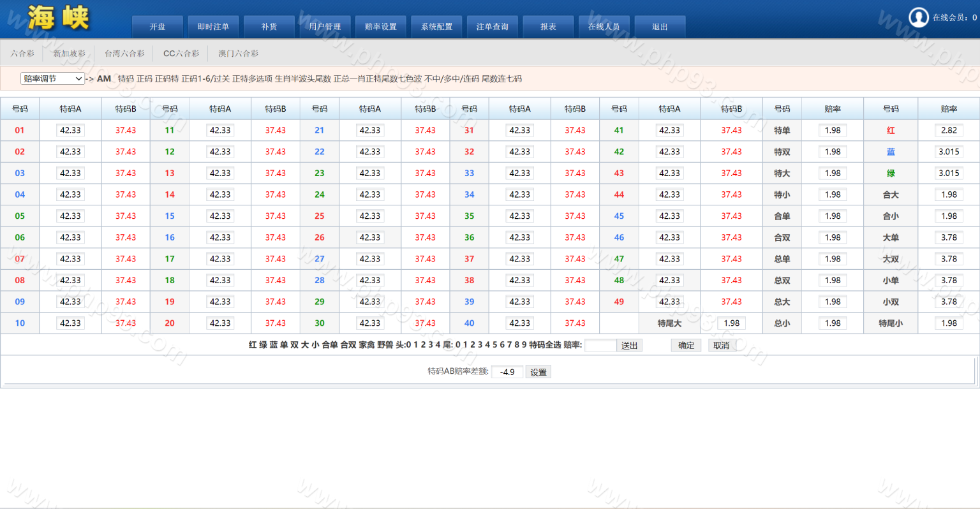Click the 海峡 logo in the header
Viewport: 980px width, 509px height.
(x=58, y=18)
